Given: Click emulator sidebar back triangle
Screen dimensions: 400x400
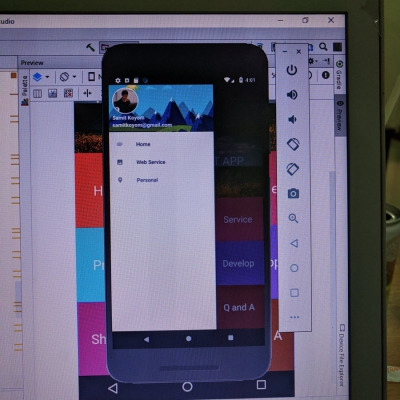Looking at the screenshot, I should pos(294,243).
